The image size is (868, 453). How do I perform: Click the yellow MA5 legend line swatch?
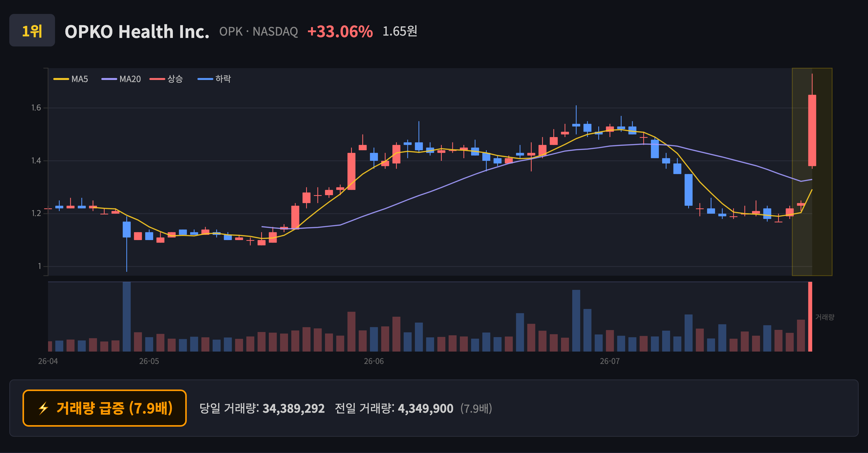point(61,79)
